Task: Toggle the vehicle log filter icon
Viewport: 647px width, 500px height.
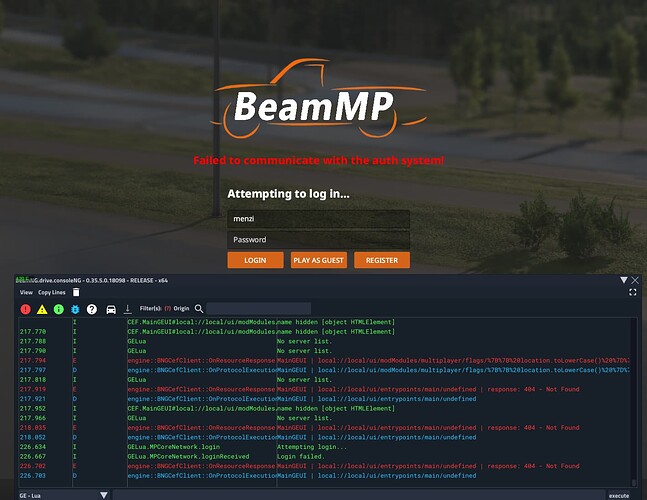Action: (x=111, y=309)
